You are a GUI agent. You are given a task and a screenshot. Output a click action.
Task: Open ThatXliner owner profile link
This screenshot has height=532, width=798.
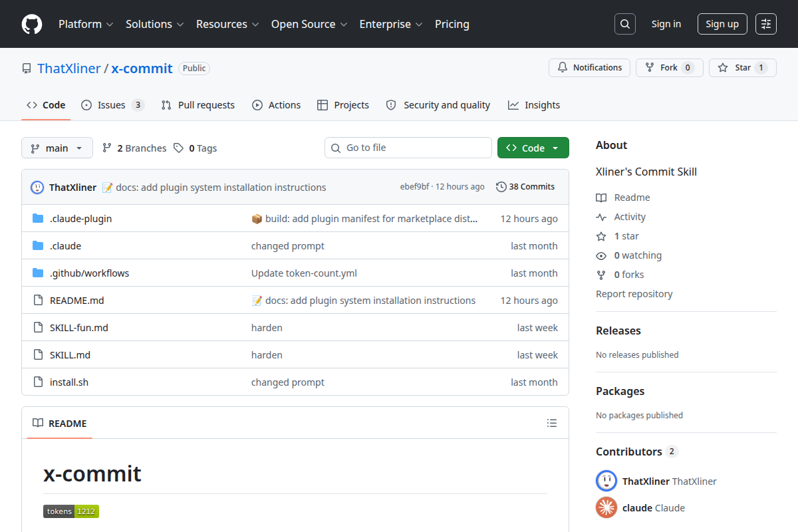pyautogui.click(x=69, y=68)
